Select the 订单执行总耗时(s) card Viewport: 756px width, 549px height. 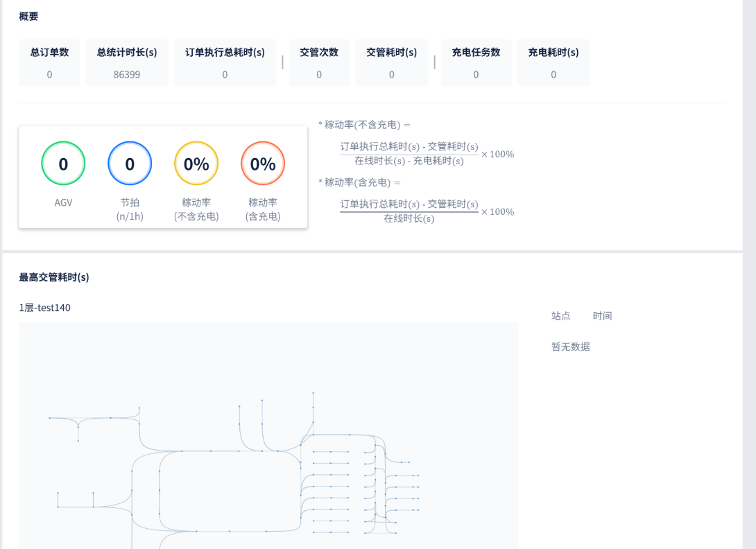[225, 62]
